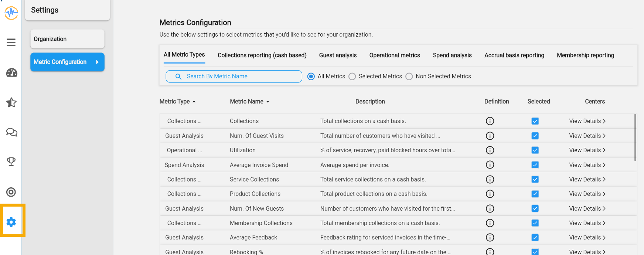Switch to the Membership reporting tab
The height and width of the screenshot is (255, 644).
[586, 55]
